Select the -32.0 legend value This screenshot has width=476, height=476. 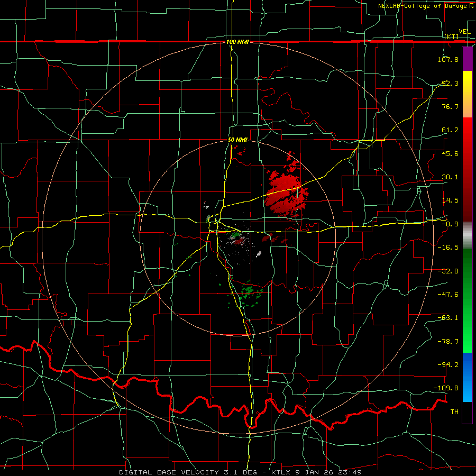448,271
